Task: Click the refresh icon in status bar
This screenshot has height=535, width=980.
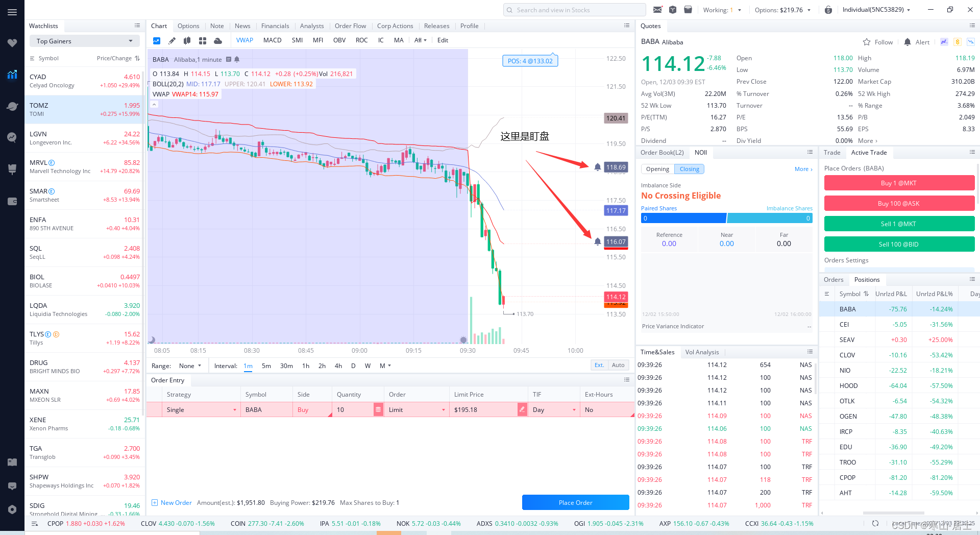Action: pos(875,523)
